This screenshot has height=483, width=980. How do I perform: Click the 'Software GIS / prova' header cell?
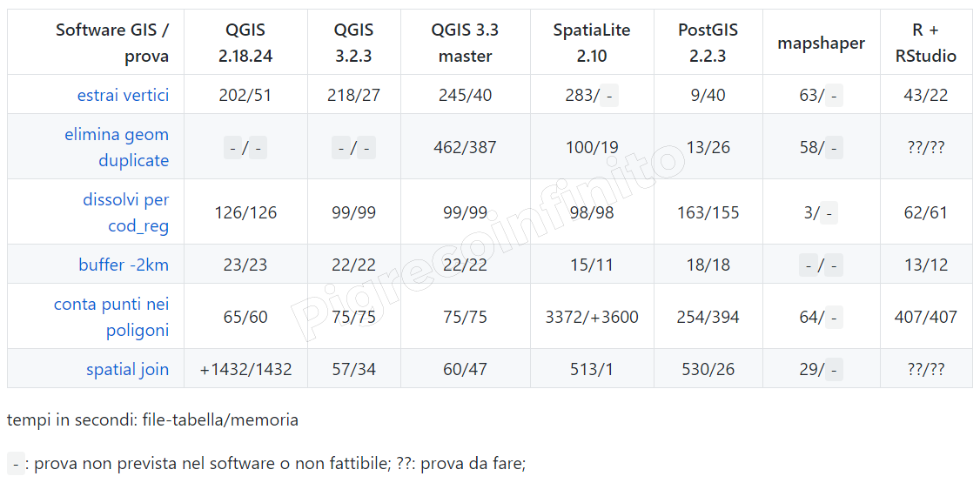pos(113,43)
